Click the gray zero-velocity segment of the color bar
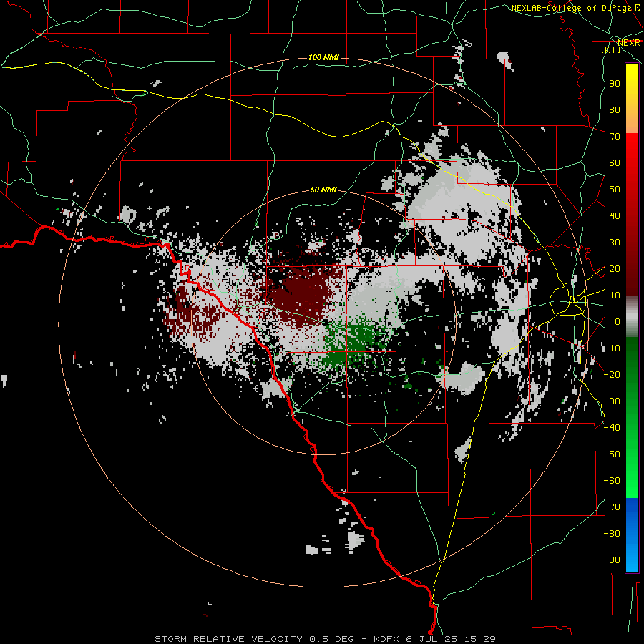 pyautogui.click(x=632, y=317)
